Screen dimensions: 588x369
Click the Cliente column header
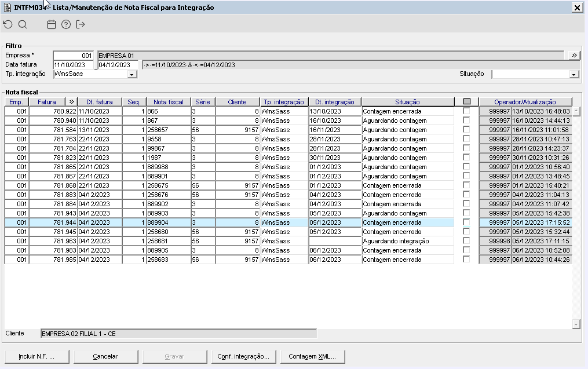click(x=237, y=102)
